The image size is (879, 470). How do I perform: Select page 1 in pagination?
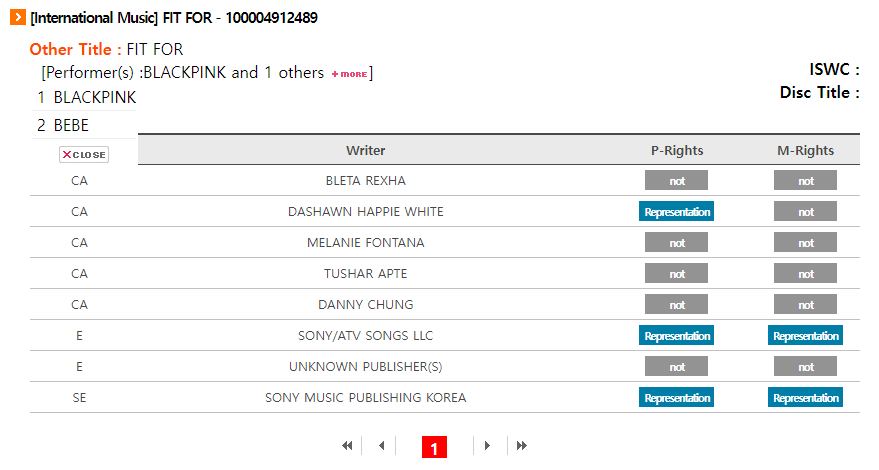(434, 448)
